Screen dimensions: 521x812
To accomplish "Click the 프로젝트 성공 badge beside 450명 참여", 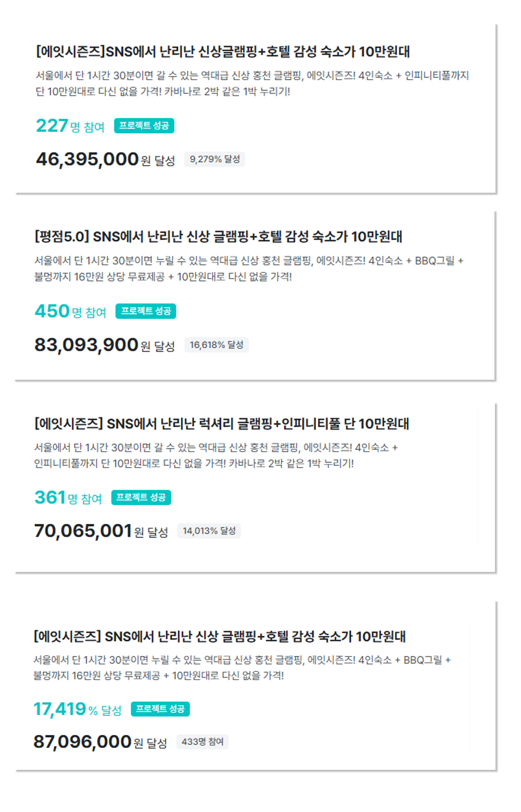I will [x=146, y=311].
